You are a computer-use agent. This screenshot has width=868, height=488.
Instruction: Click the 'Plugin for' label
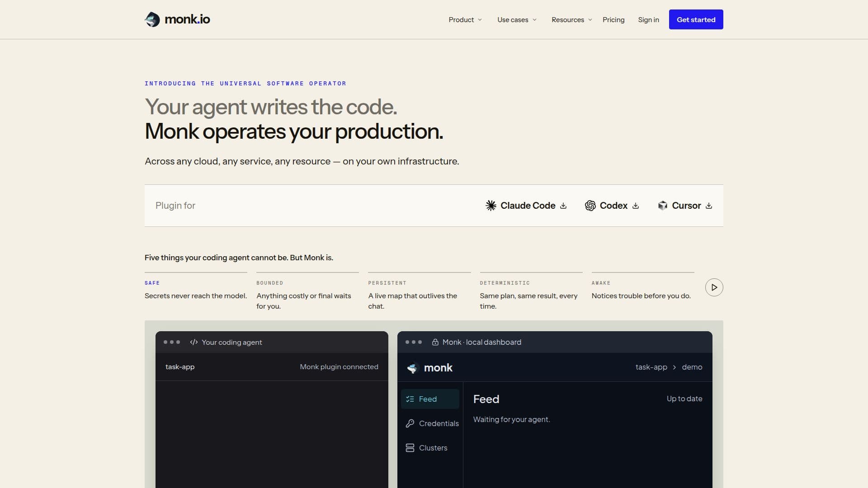(x=175, y=206)
